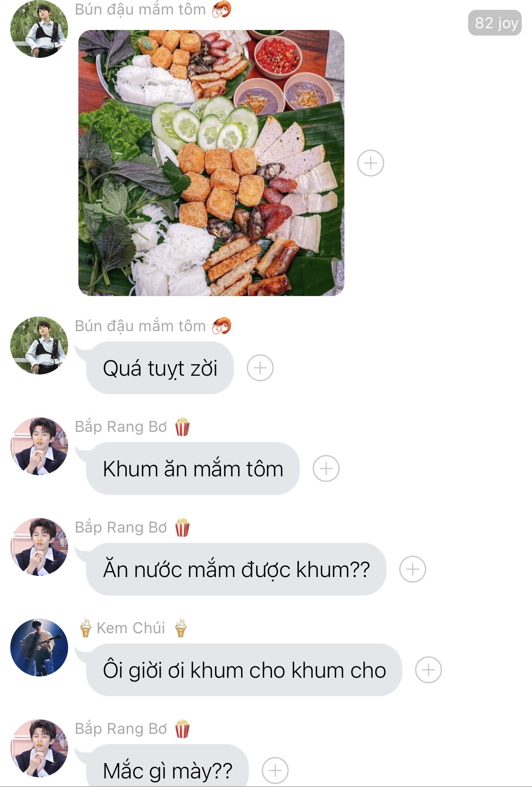Tap plus icon next to "Quá tuyt zời"

[260, 368]
